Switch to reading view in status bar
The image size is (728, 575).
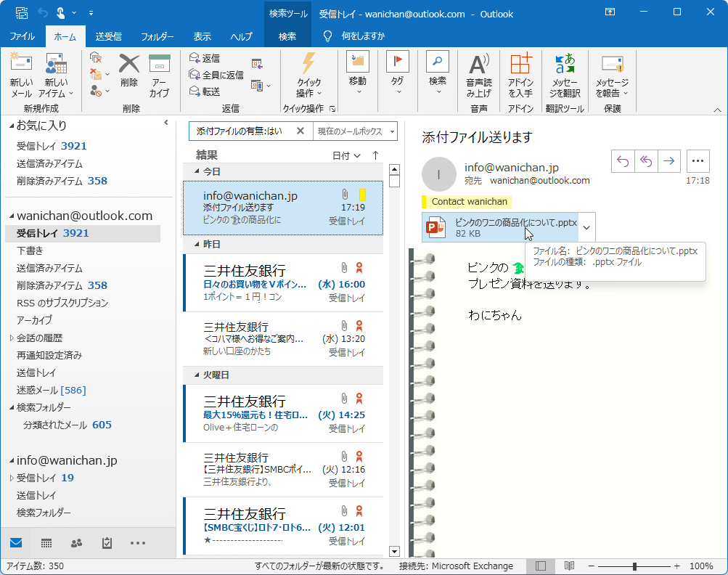coord(569,566)
